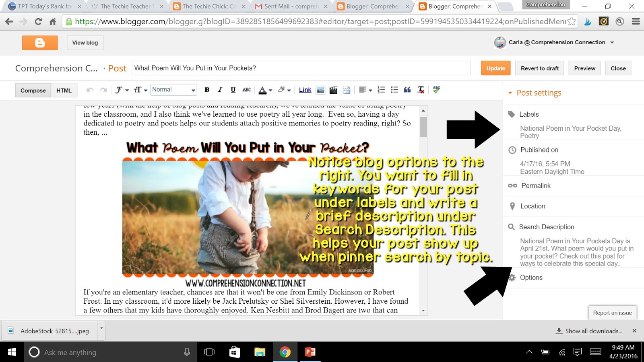Apply a numbered list
The image size is (644, 362).
point(382,90)
